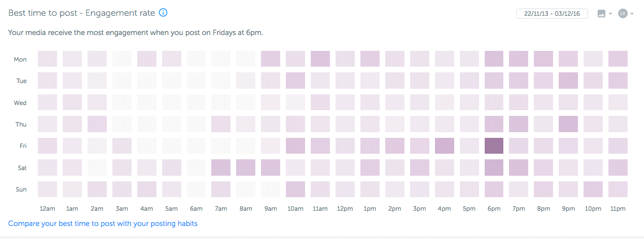Screen dimensions: 644x239
Task: Open the compare with posting habits link
Action: tap(103, 224)
